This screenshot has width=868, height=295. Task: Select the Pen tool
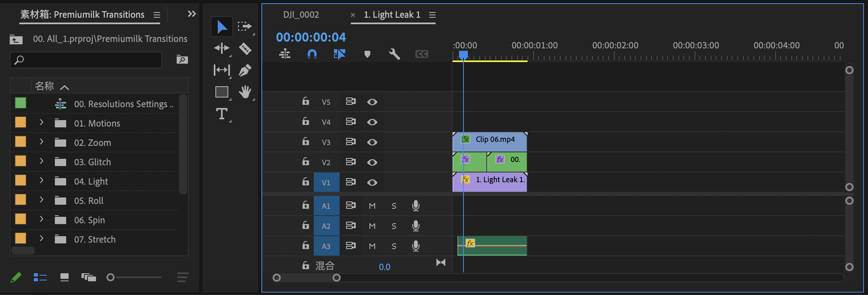[245, 71]
